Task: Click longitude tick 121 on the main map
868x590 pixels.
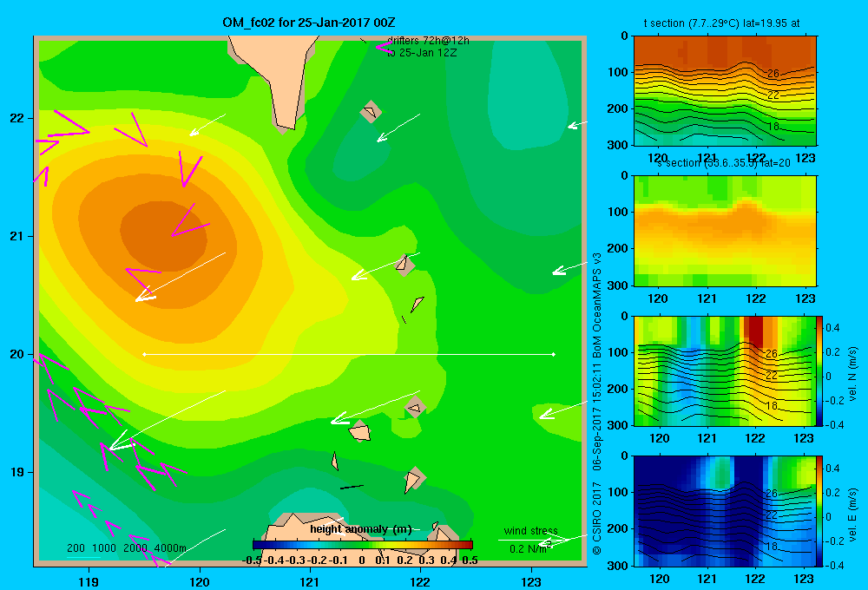Action: click(x=310, y=581)
